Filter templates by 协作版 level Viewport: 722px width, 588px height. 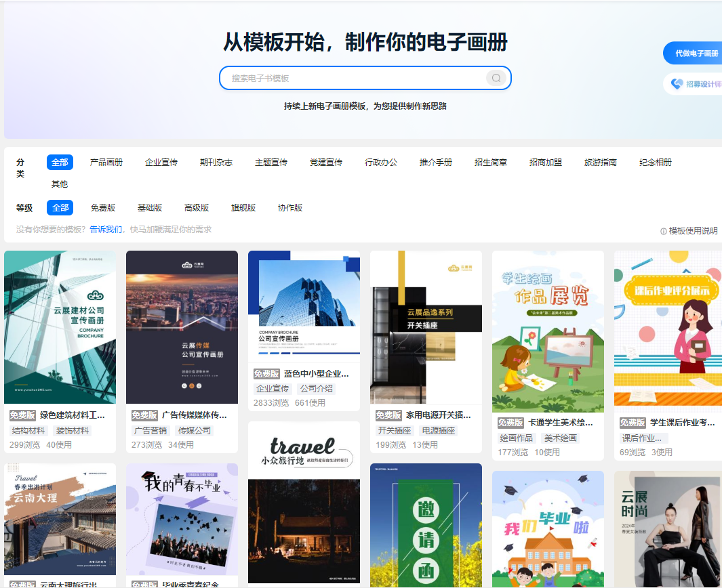(x=290, y=207)
